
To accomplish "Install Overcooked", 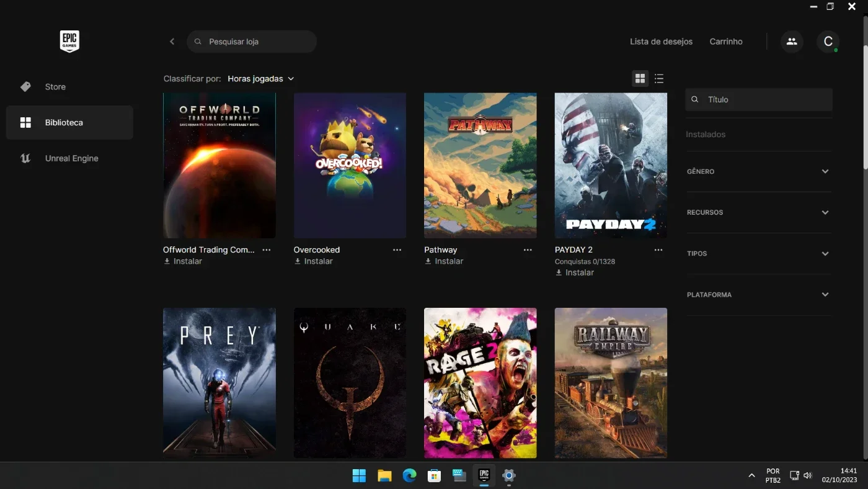I will point(314,261).
